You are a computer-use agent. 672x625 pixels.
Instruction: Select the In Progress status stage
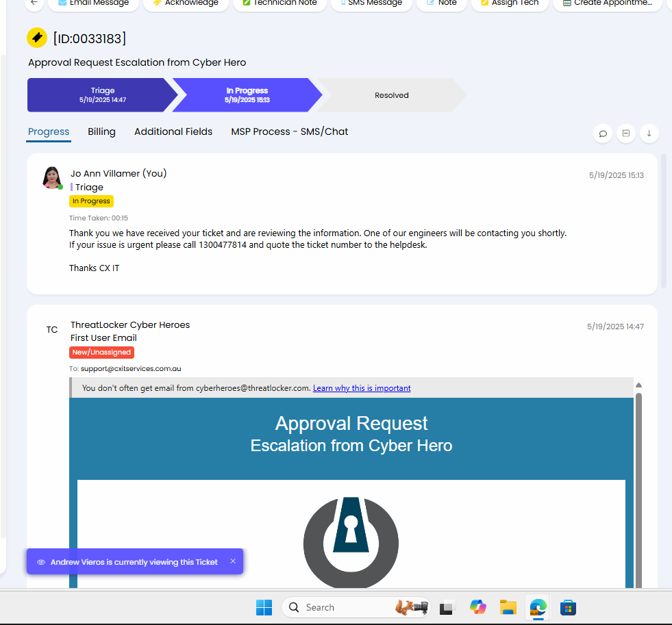coord(247,94)
